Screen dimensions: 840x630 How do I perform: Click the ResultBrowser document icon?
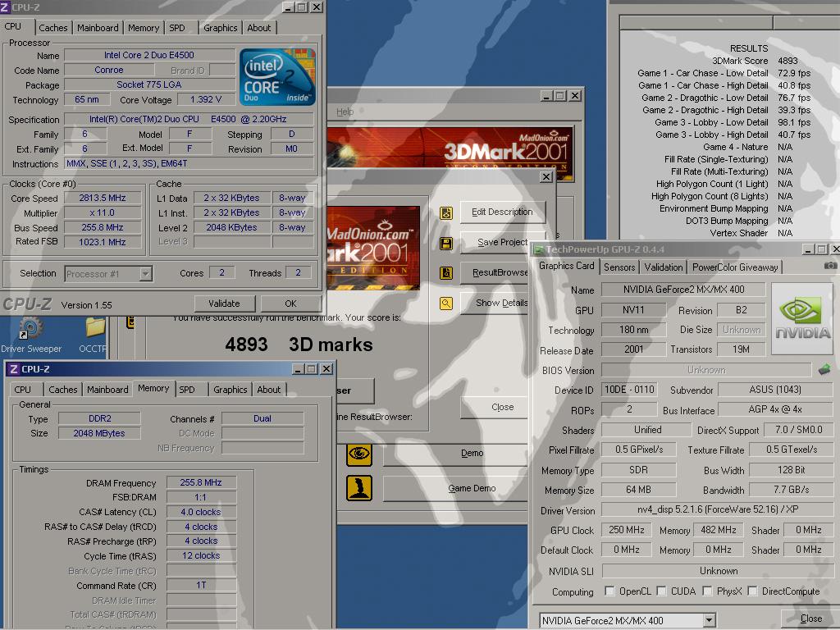click(445, 273)
